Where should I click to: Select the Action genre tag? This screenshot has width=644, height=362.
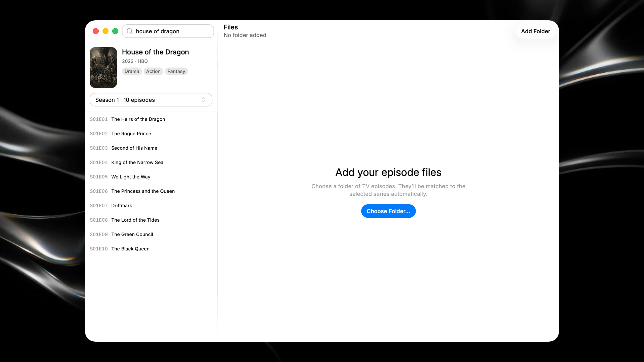click(153, 71)
